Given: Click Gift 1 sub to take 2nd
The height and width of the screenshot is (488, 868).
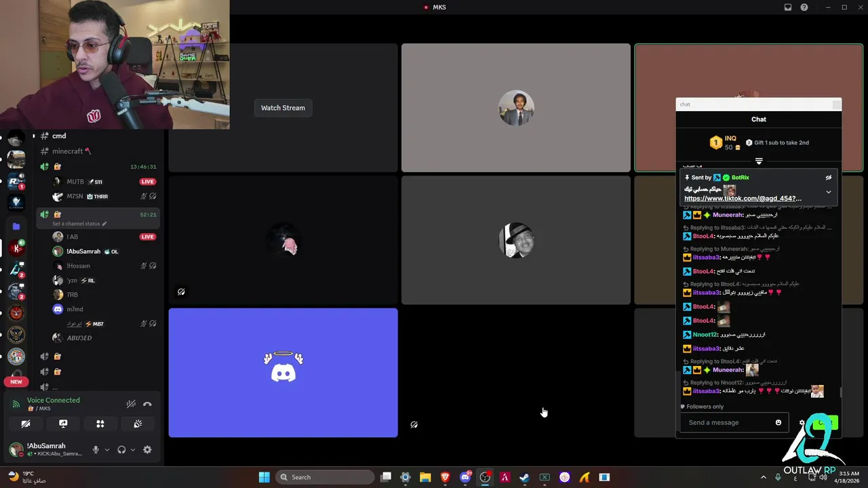Looking at the screenshot, I should 777,143.
